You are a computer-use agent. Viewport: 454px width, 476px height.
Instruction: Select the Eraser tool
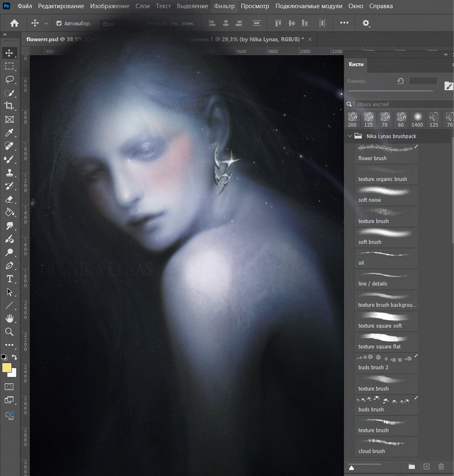9,199
